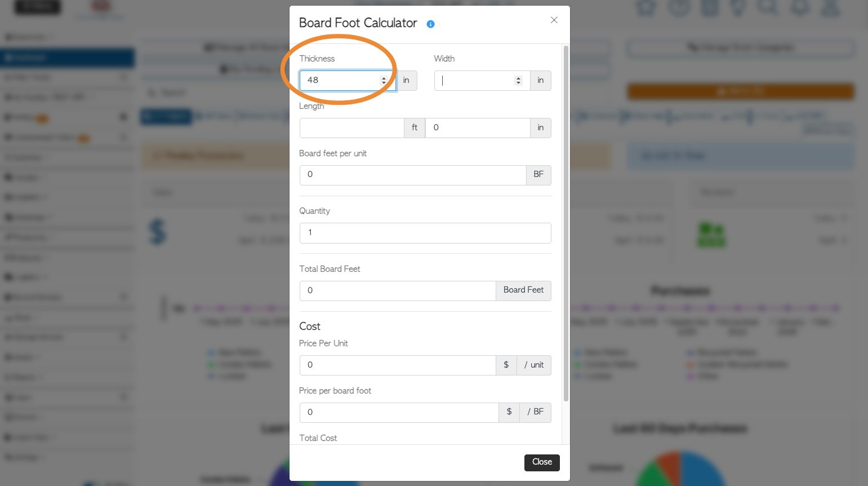Focus the Width input field
This screenshot has height=486, width=868.
point(474,81)
